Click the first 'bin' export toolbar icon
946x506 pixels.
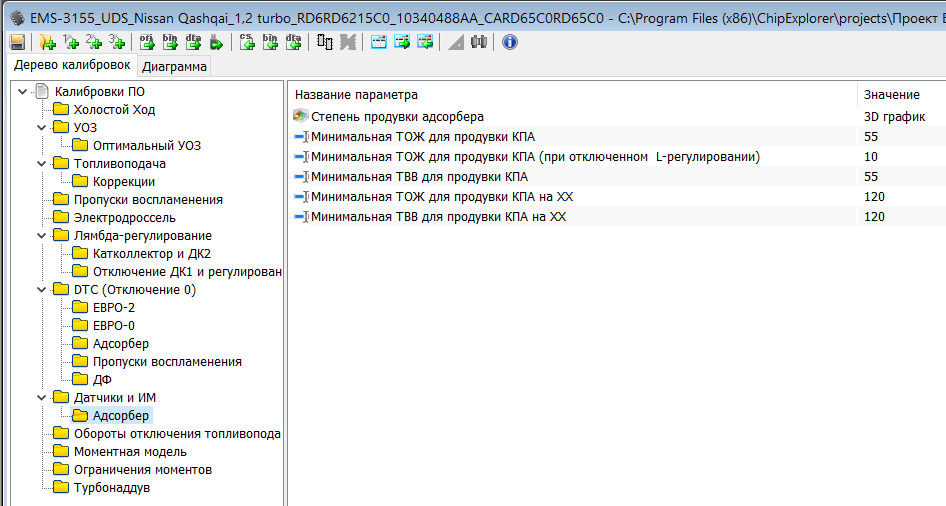[x=170, y=42]
